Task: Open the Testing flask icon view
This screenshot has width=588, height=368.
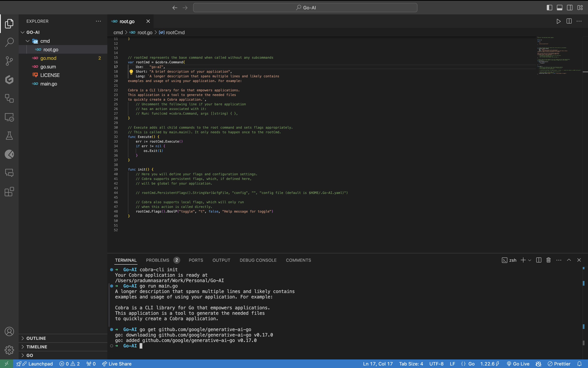Action: [9, 136]
